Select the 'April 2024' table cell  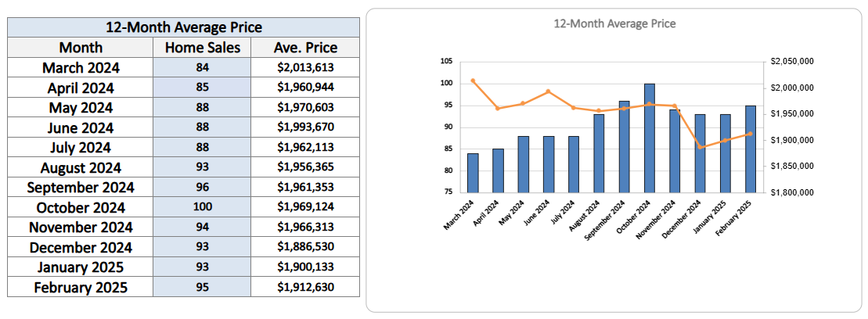point(81,88)
